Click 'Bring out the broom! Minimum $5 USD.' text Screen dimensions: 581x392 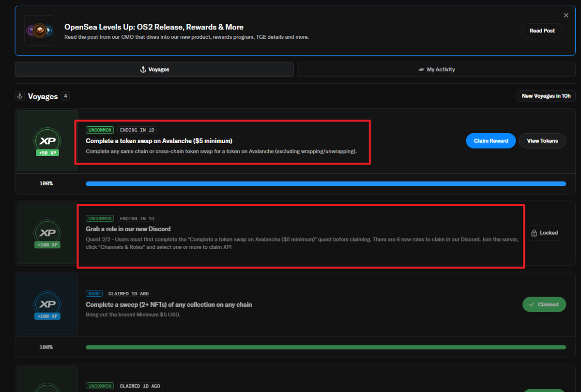click(132, 315)
